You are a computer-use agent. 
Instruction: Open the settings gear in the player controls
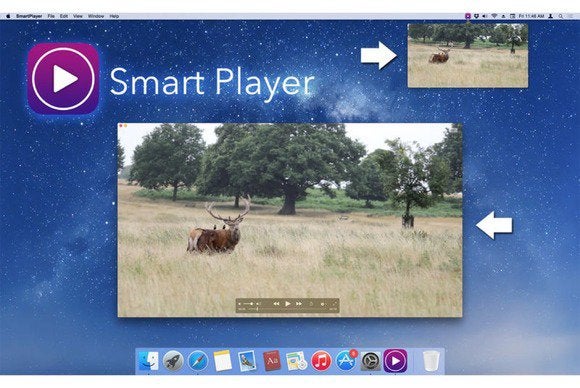[323, 304]
